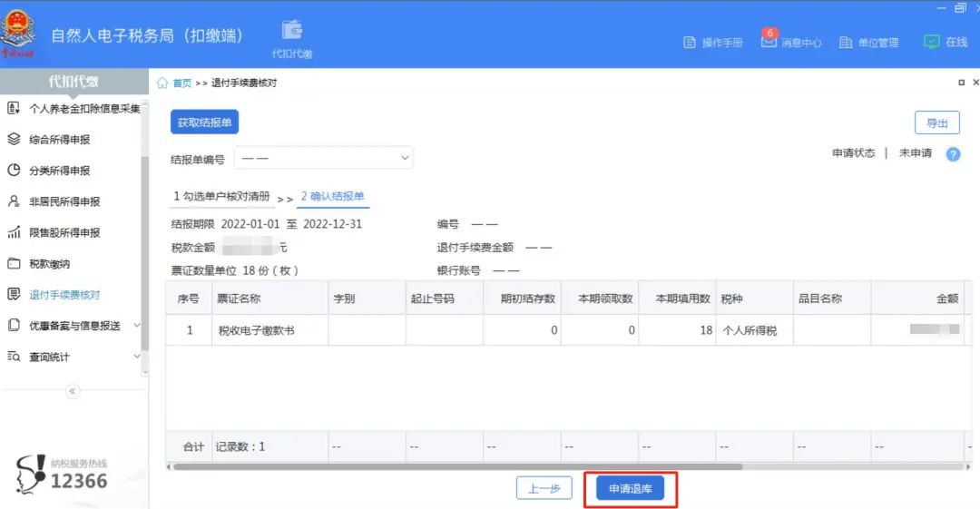Click the blue help question mark icon
980x509 pixels.
point(953,154)
